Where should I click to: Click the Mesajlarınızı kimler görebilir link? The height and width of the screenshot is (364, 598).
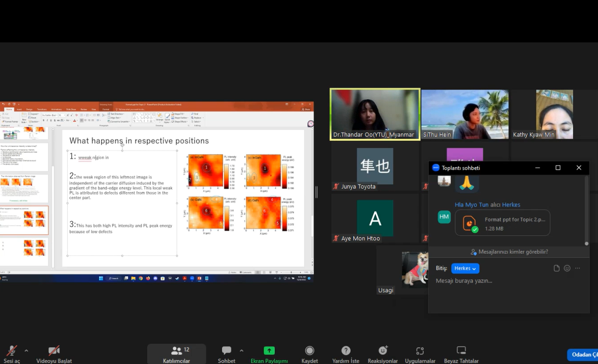509,251
